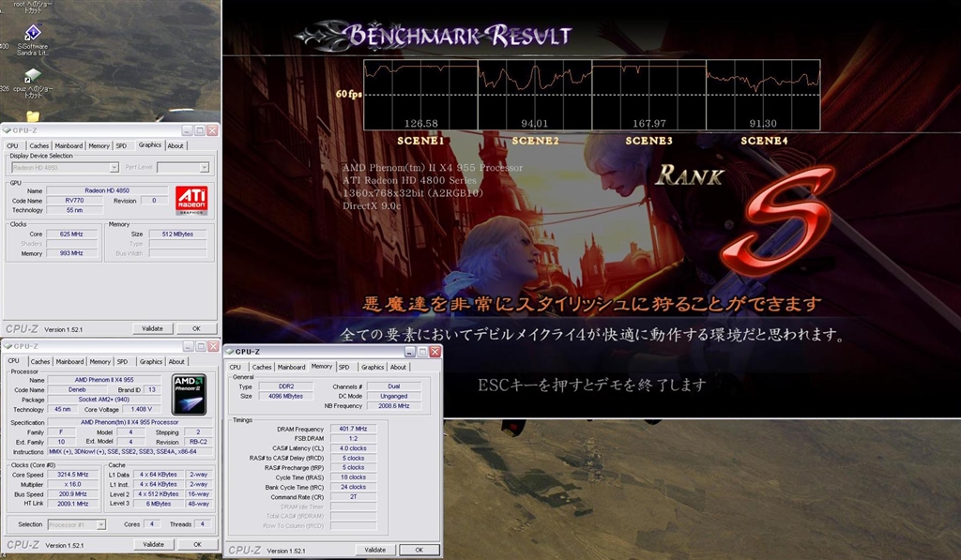Click the Core clock value 625 MHz
This screenshot has height=560, width=961.
pyautogui.click(x=71, y=235)
